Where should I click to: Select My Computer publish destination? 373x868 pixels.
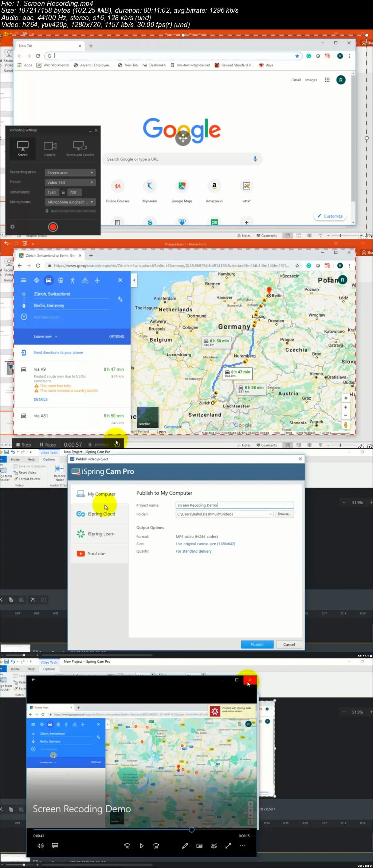(x=99, y=494)
